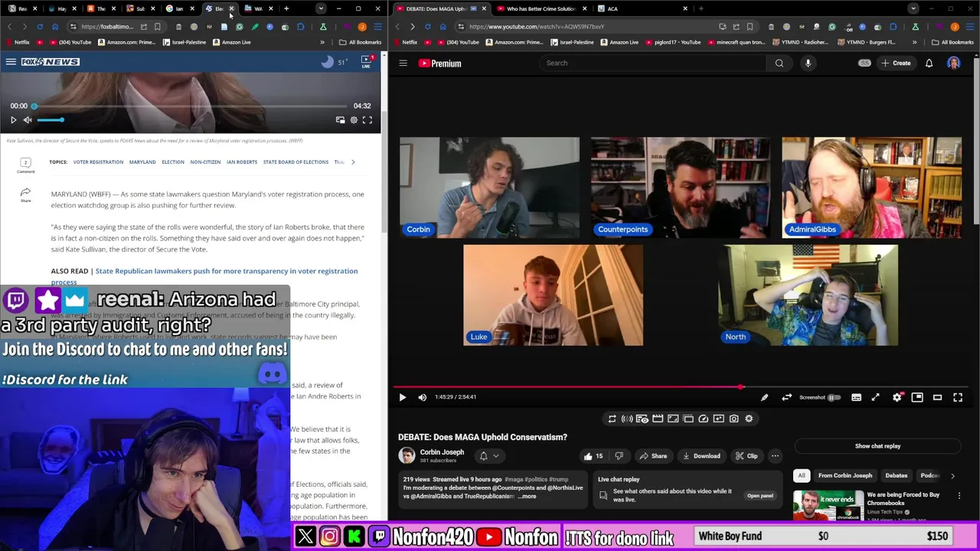Expand video description with more
This screenshot has height=551, width=980.
tap(528, 496)
